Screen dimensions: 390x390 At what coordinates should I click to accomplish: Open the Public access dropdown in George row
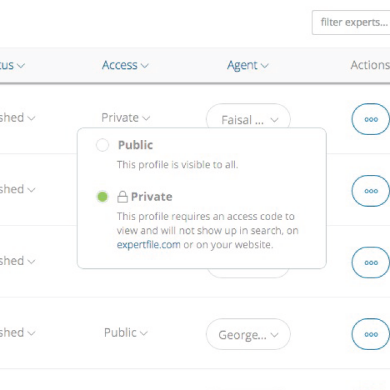coord(126,333)
